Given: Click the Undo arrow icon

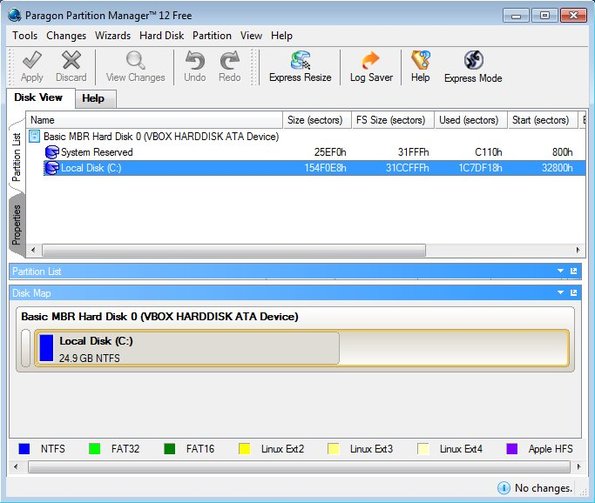Looking at the screenshot, I should point(195,60).
